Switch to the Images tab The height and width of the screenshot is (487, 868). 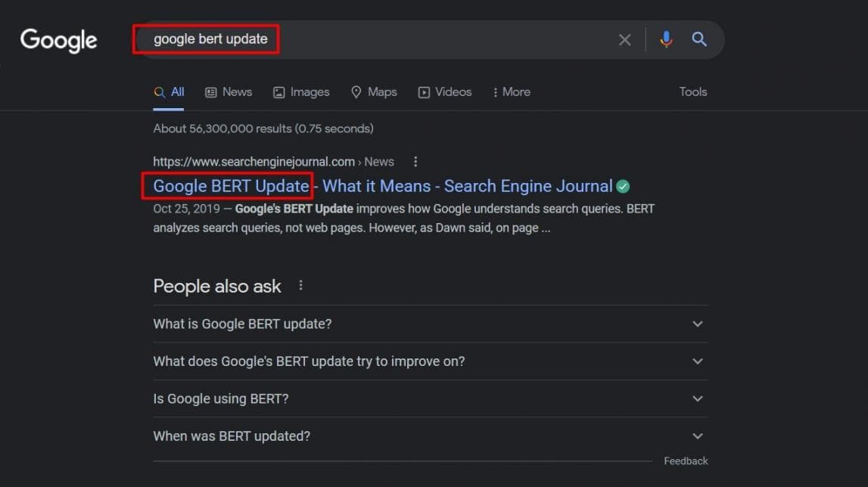301,92
